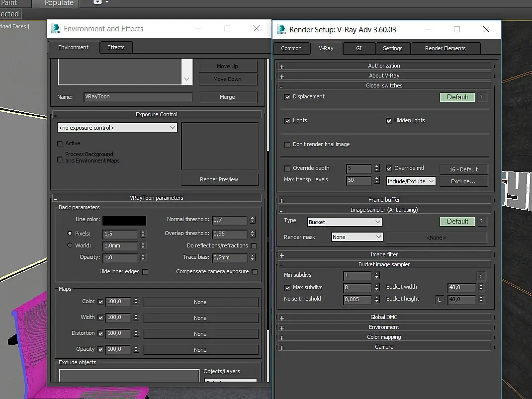
Task: Switch to the Effects tab
Action: pyautogui.click(x=116, y=47)
